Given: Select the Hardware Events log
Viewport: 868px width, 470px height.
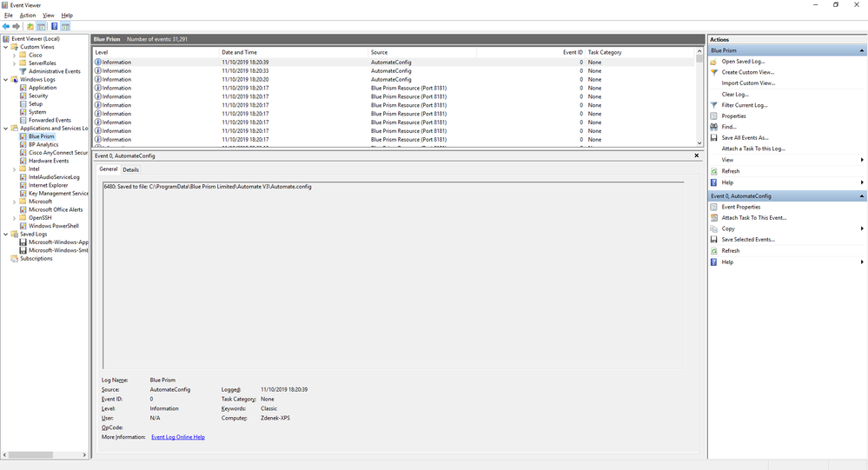Looking at the screenshot, I should pyautogui.click(x=49, y=161).
